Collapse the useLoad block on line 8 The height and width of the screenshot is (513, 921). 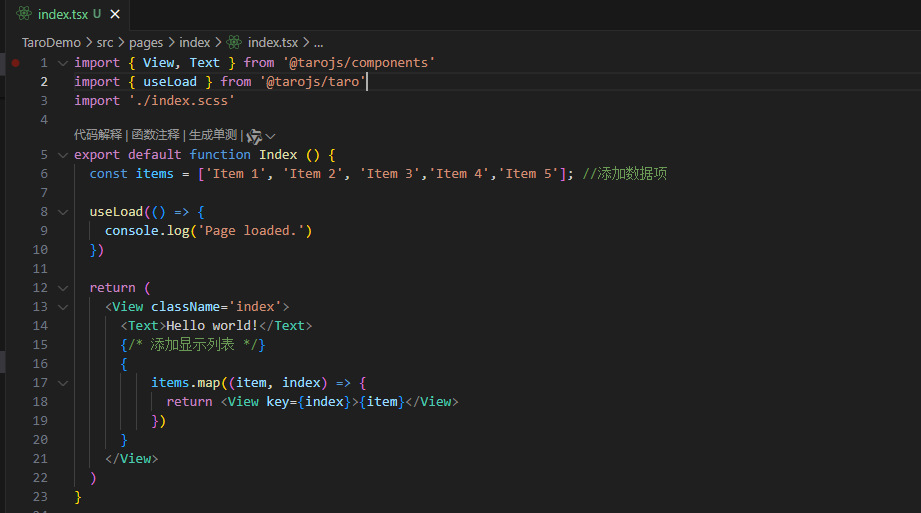coord(63,212)
